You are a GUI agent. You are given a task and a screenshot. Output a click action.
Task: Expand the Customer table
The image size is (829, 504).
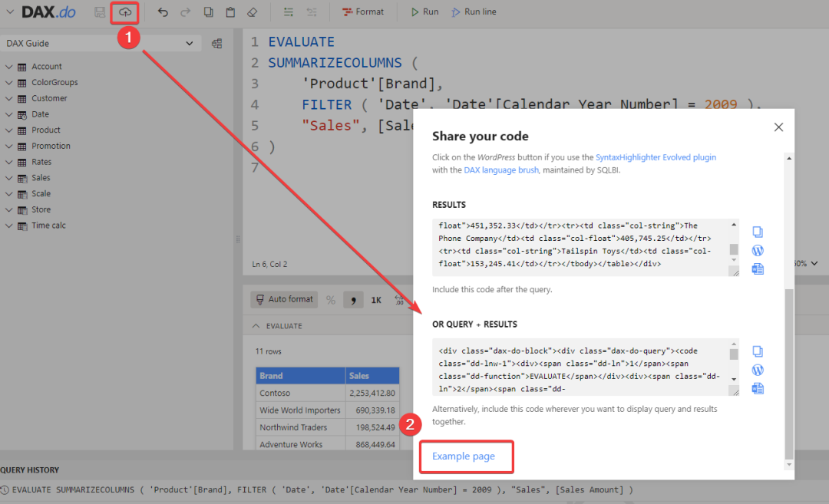(x=9, y=98)
